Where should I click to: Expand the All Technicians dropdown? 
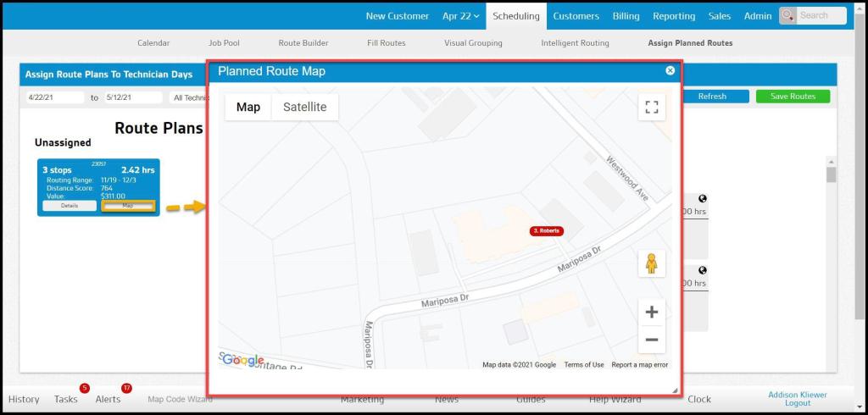click(x=188, y=97)
